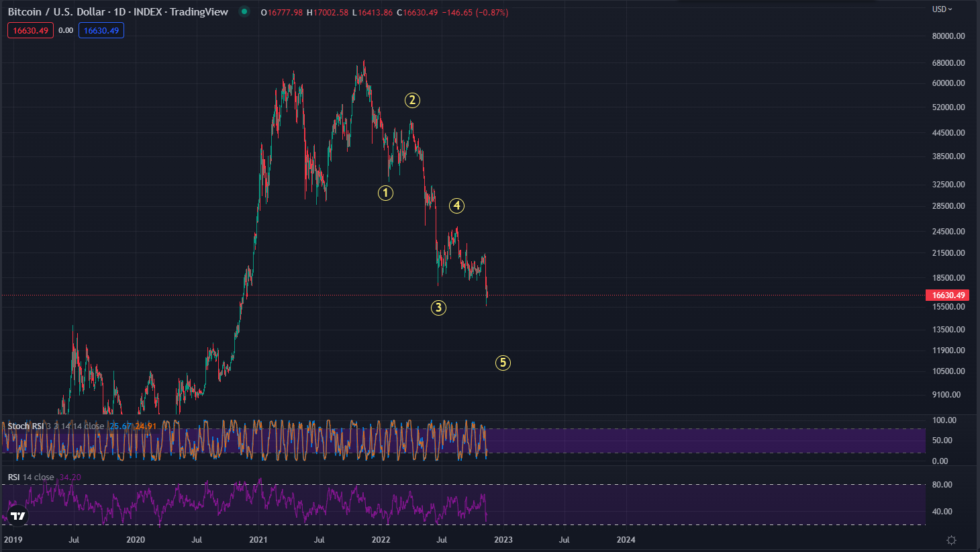Click the 40.00 RSI scale label
The image size is (980, 552).
tap(942, 512)
